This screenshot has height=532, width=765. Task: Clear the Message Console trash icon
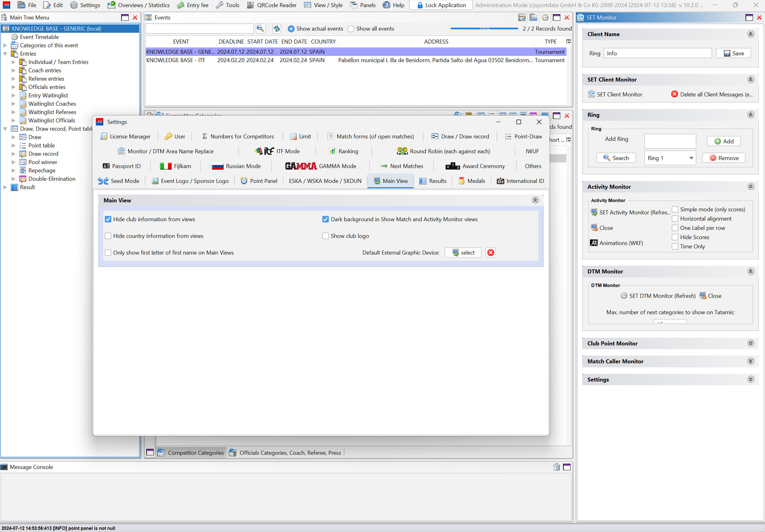(x=556, y=467)
